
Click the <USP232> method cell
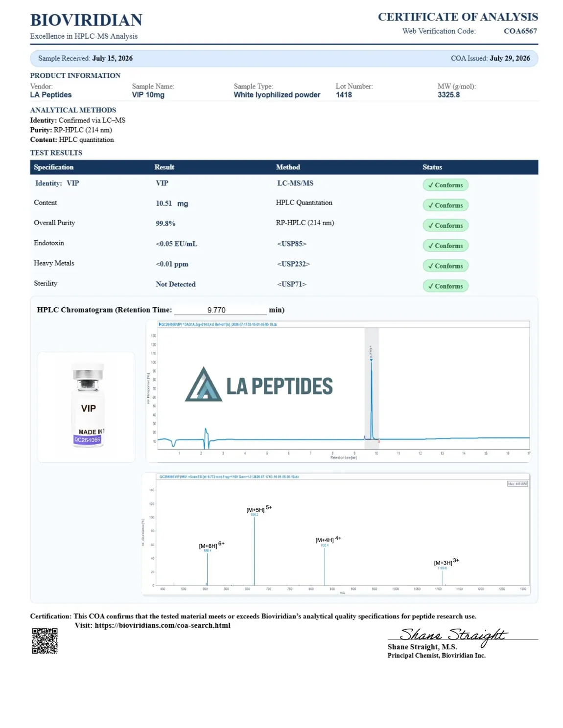293,264
